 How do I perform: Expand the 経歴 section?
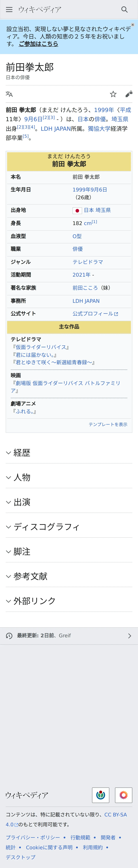pyautogui.click(x=22, y=453)
